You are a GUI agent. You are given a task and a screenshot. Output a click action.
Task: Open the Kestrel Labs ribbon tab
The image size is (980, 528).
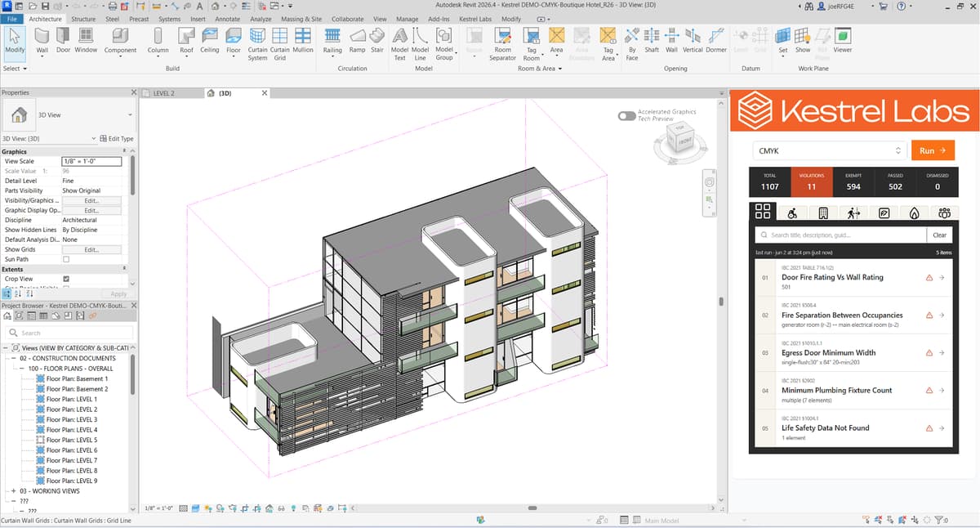pos(476,18)
